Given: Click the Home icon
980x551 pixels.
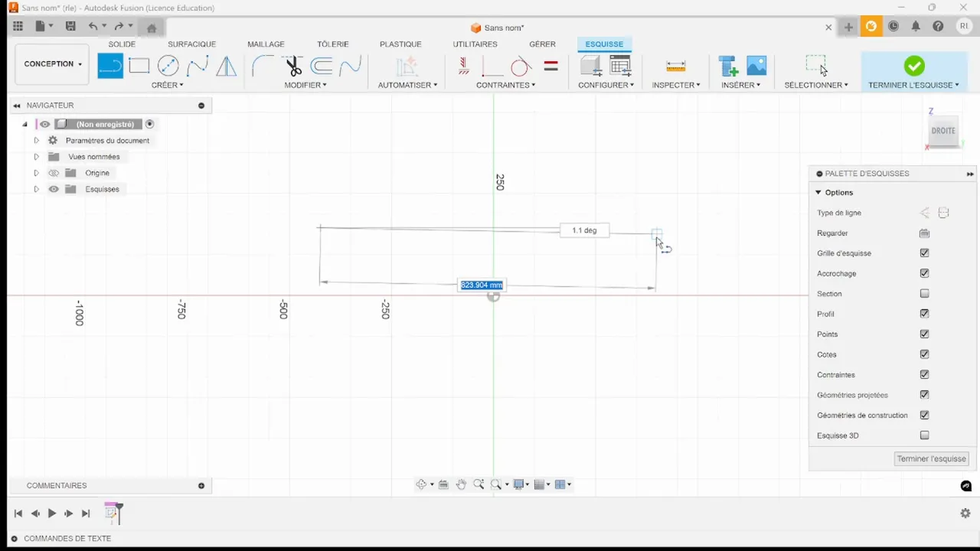Looking at the screenshot, I should click(x=152, y=28).
